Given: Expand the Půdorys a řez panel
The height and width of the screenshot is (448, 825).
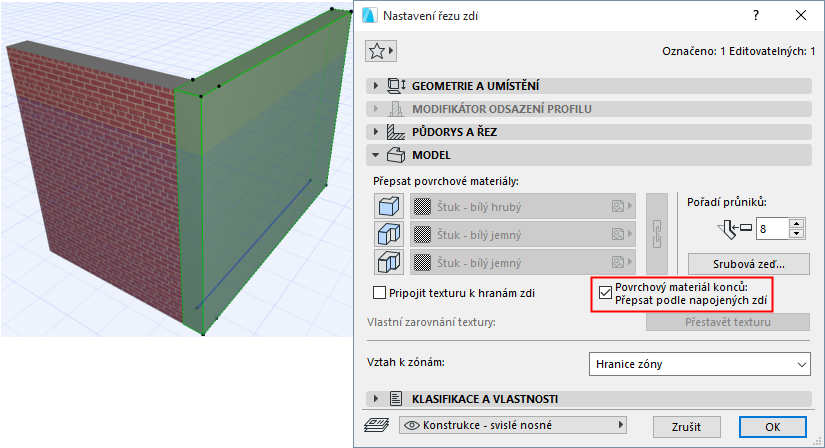Looking at the screenshot, I should 376,132.
